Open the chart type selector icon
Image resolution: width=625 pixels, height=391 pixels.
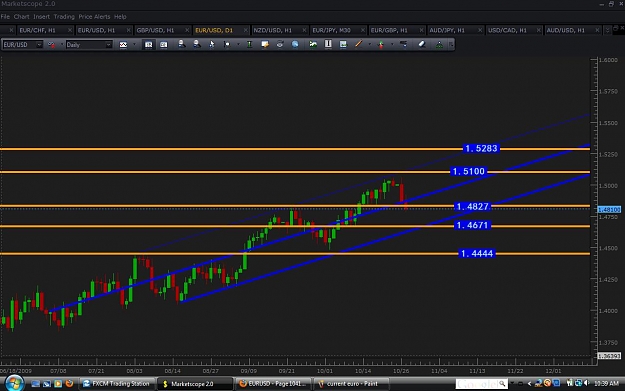click(123, 45)
